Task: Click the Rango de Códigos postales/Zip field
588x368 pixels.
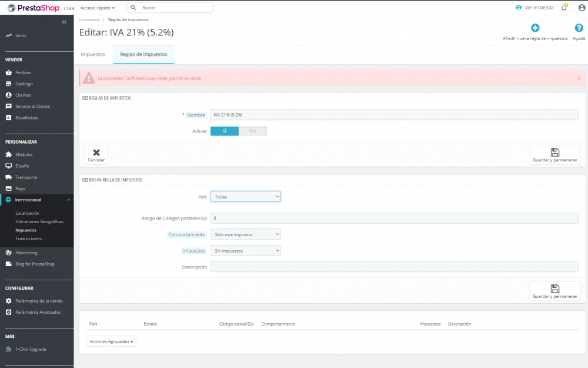Action: point(395,218)
